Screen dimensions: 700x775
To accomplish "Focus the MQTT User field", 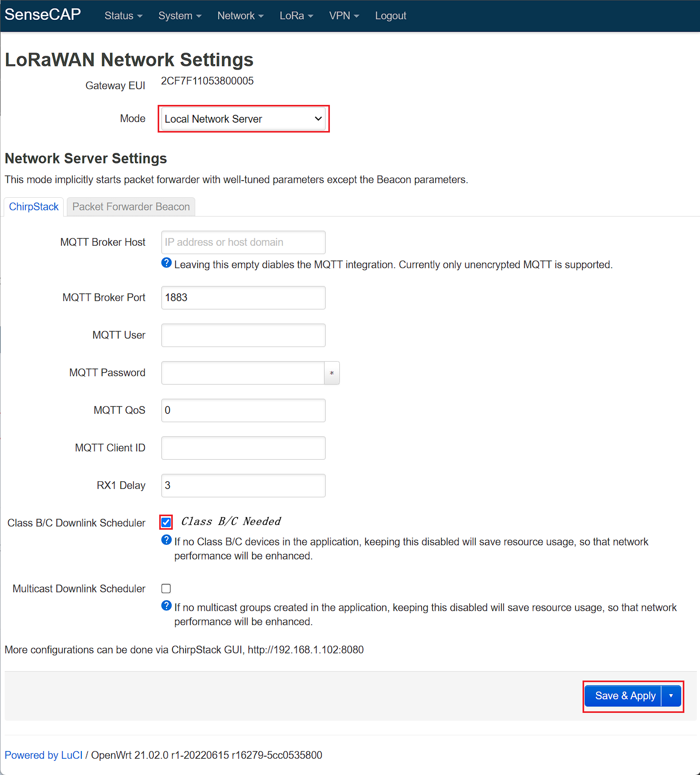I will point(243,335).
